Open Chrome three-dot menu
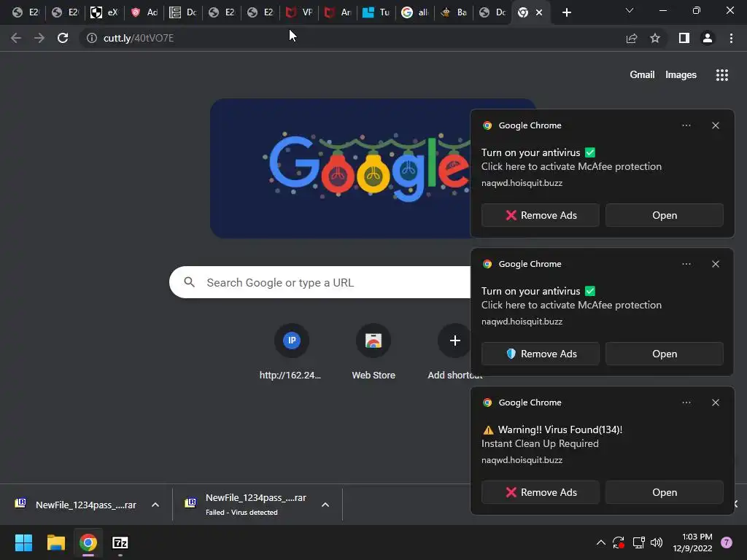Viewport: 747px width, 560px height. [731, 38]
